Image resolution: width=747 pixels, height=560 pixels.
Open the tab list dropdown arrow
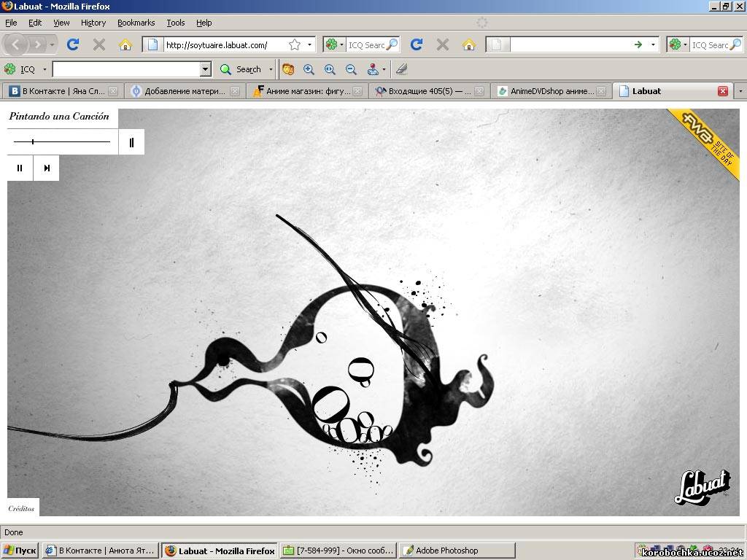[x=740, y=91]
